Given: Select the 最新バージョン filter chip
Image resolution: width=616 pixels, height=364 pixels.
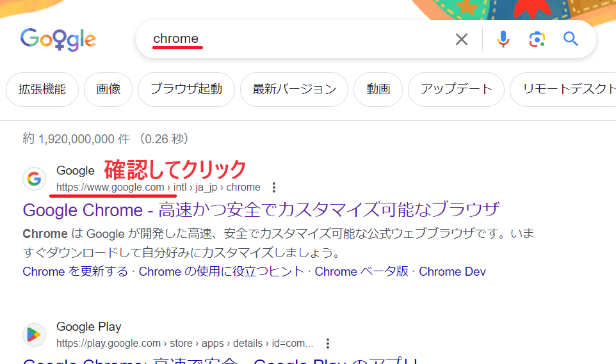Looking at the screenshot, I should [294, 90].
